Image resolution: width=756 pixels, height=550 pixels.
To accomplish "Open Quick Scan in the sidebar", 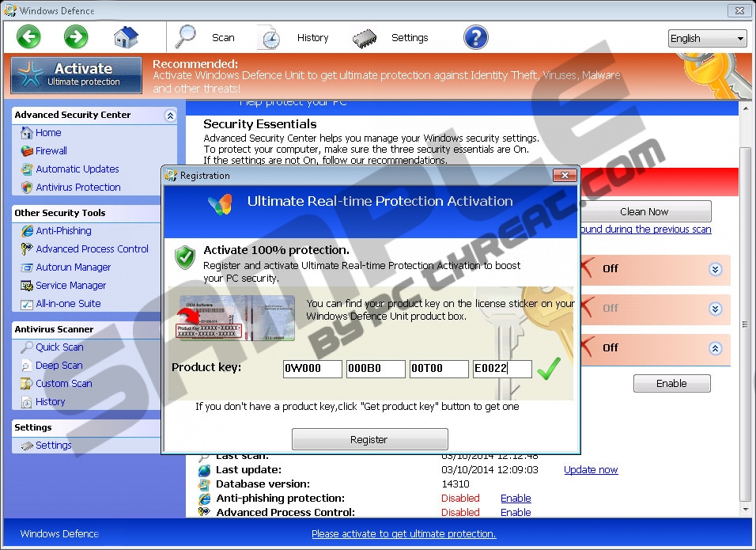I will pyautogui.click(x=59, y=347).
